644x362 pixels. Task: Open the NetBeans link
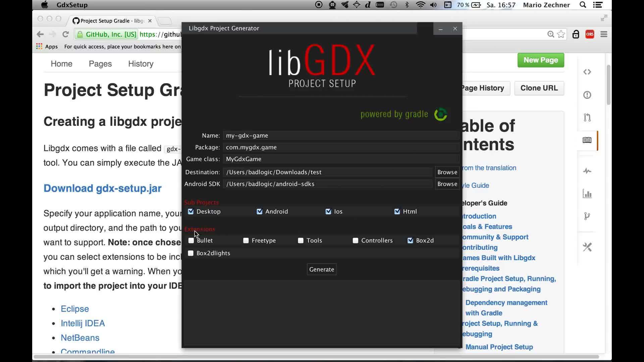80,338
